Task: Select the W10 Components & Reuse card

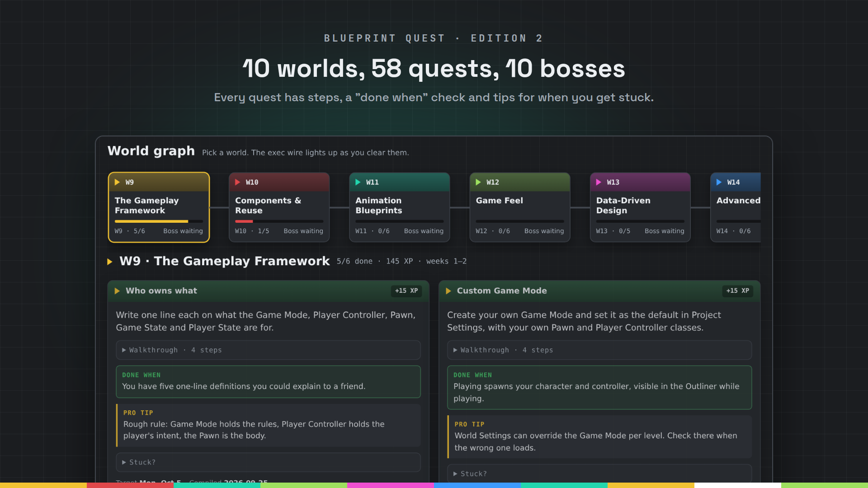Action: (279, 207)
